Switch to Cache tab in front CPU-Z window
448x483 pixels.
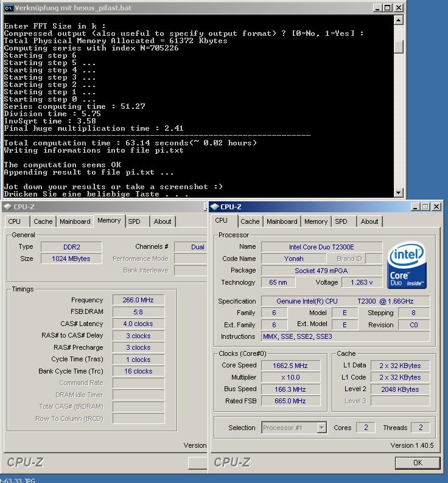pyautogui.click(x=250, y=221)
